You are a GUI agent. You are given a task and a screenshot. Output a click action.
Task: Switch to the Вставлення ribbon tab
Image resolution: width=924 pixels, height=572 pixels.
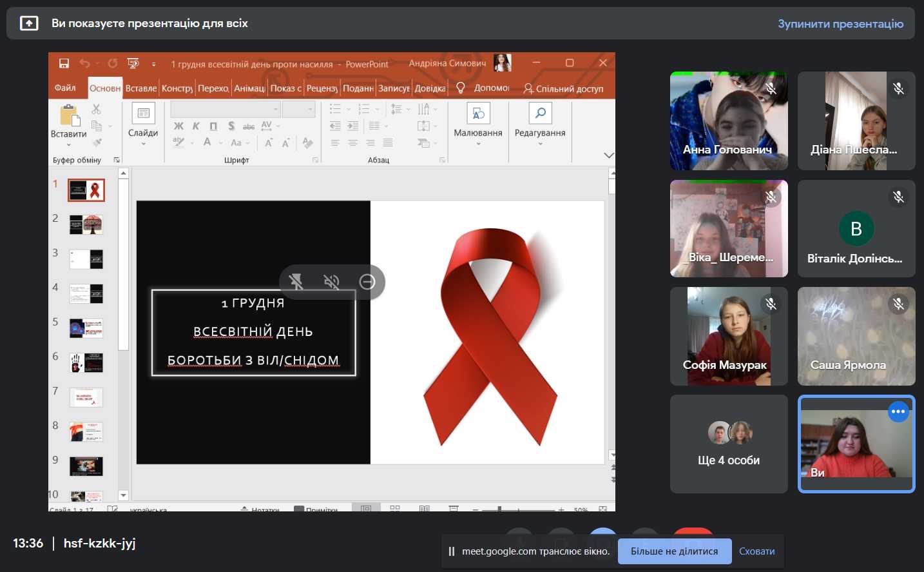pyautogui.click(x=140, y=88)
